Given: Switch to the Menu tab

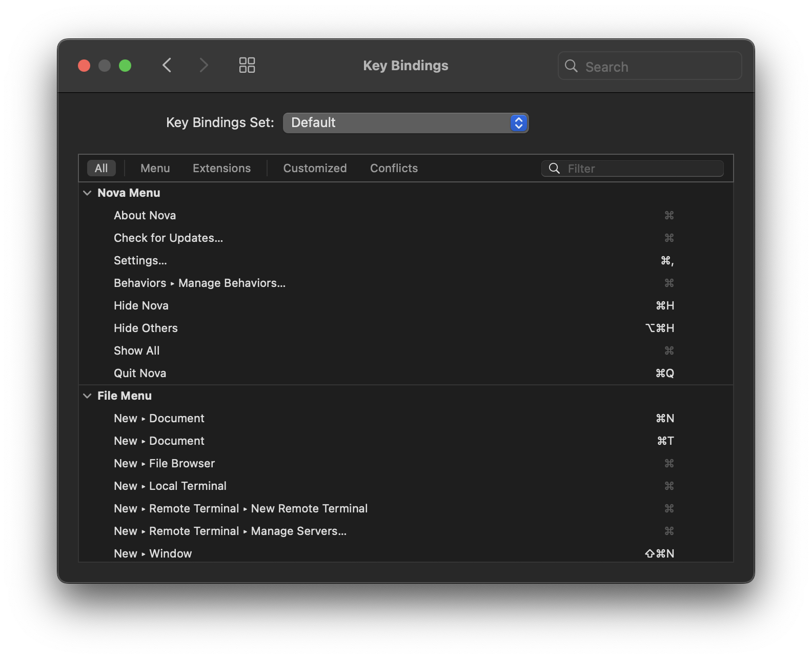Looking at the screenshot, I should (x=155, y=168).
